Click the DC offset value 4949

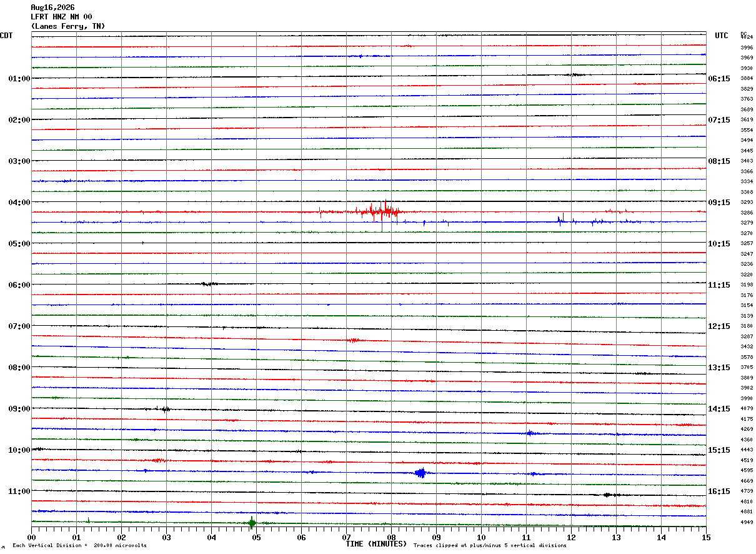(747, 522)
